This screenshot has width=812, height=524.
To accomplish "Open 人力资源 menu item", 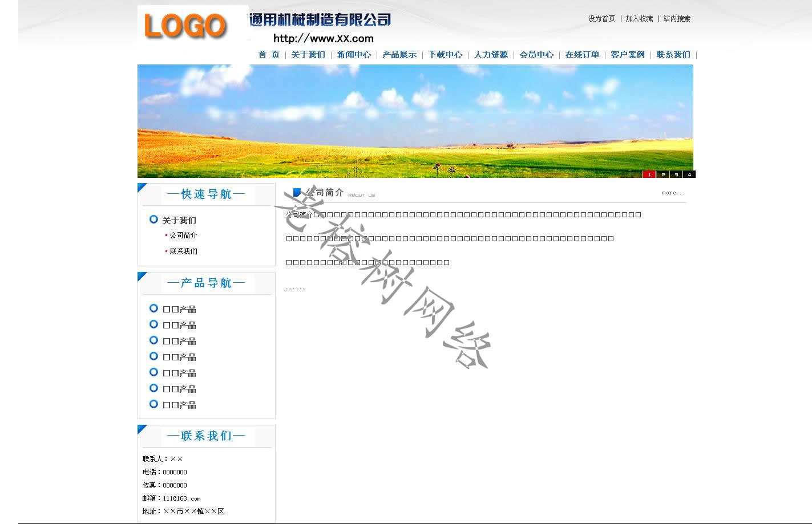I will [491, 55].
